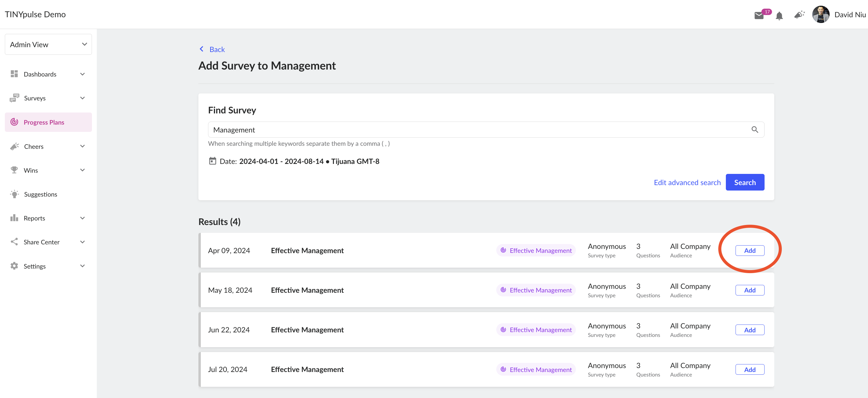This screenshot has height=398, width=868.
Task: Click Effective Management title in Jul 20 row
Action: [x=307, y=369]
